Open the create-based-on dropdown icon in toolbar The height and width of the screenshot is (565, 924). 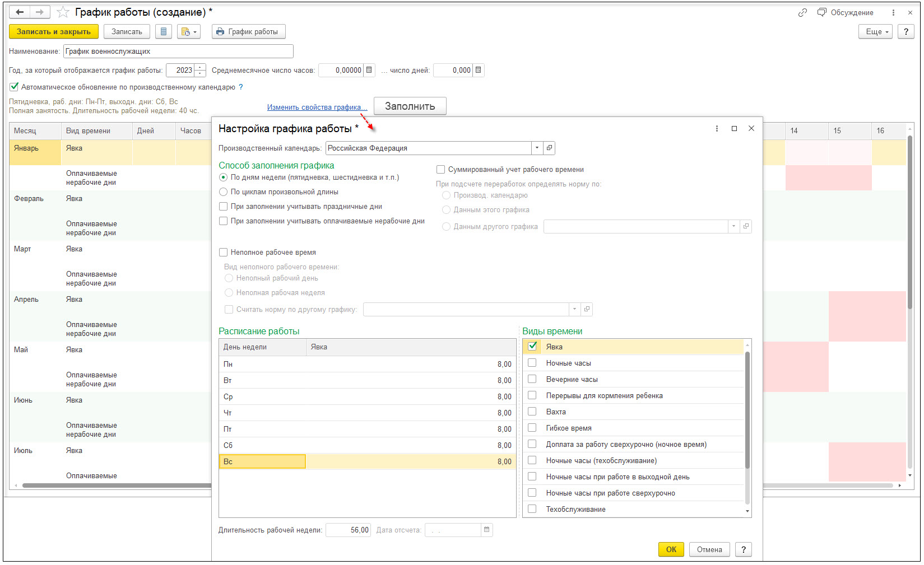point(188,32)
